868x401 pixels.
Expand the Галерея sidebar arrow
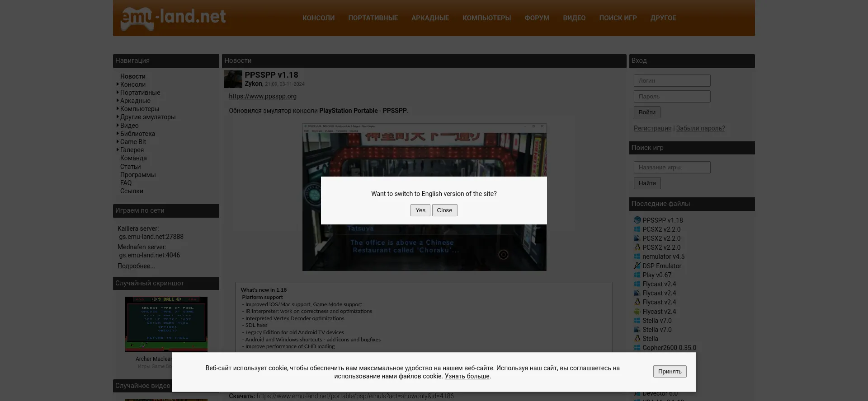coord(118,150)
